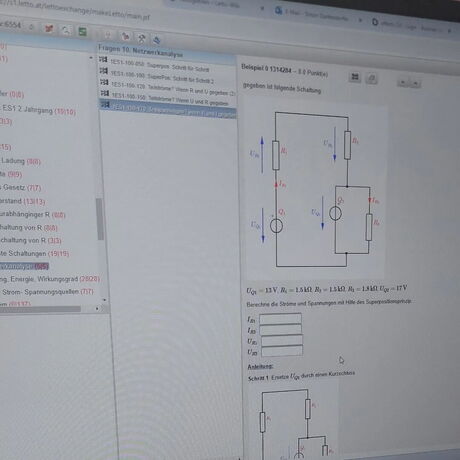This screenshot has height=460, width=460.
Task: Click the UR1 answer input field
Action: click(x=282, y=340)
